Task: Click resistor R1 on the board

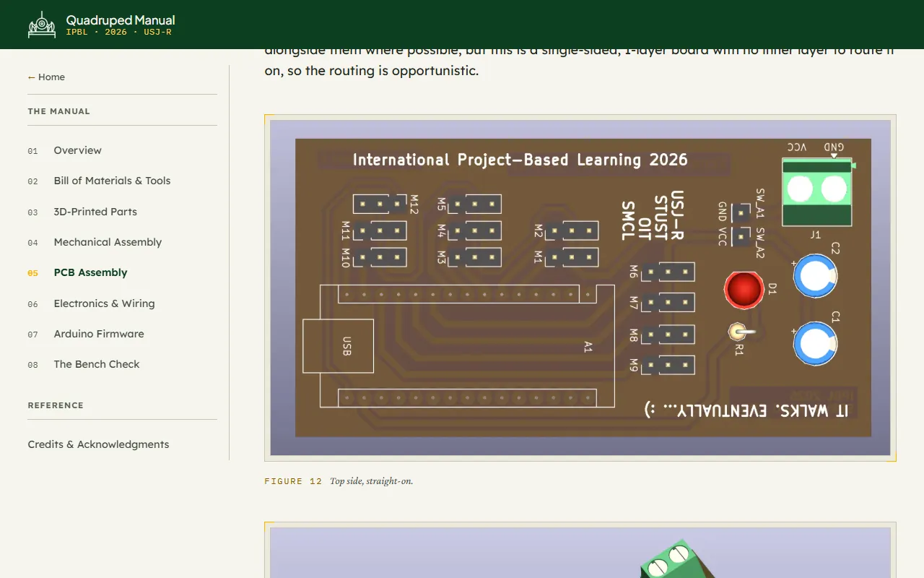Action: pos(741,332)
